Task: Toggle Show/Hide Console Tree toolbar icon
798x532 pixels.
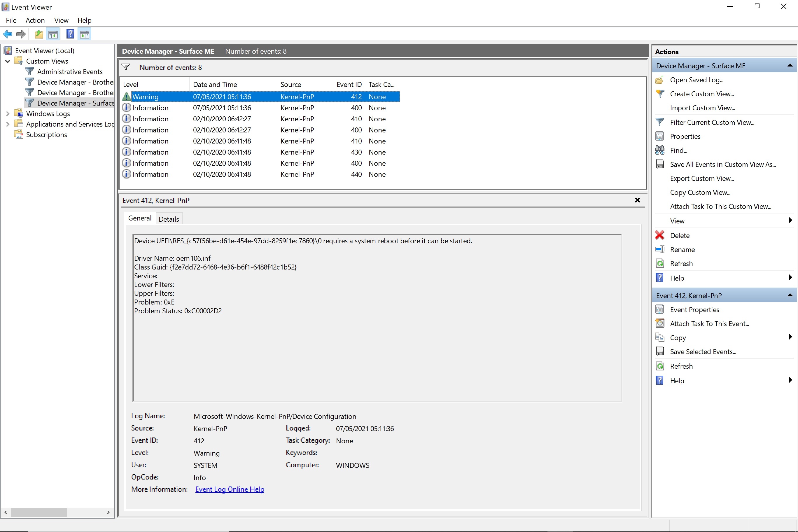Action: pos(53,34)
